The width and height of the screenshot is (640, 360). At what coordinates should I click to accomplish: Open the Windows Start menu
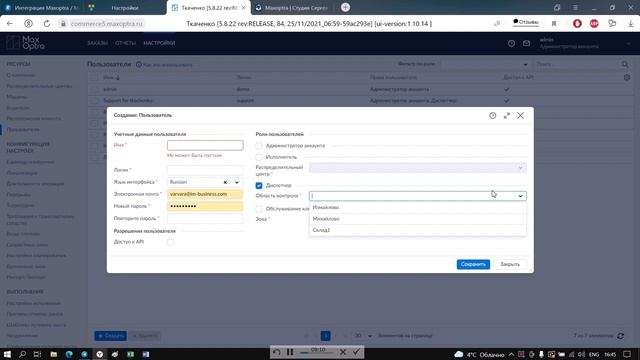pyautogui.click(x=7, y=354)
